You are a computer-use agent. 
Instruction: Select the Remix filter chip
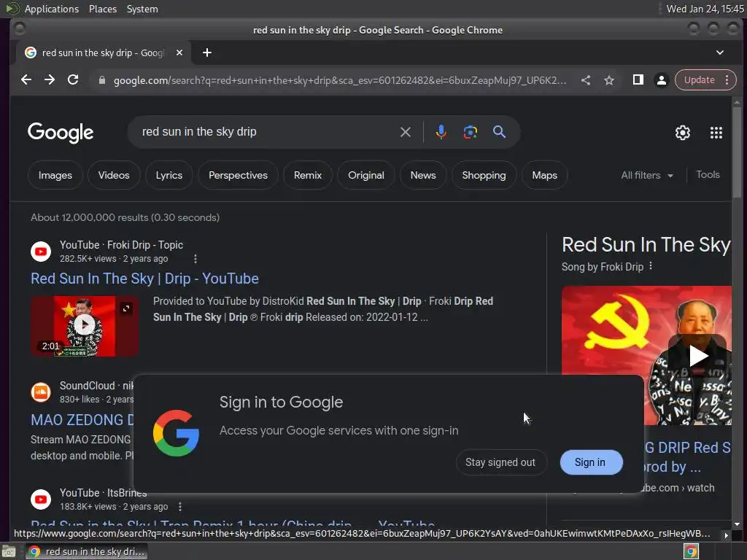(x=308, y=175)
